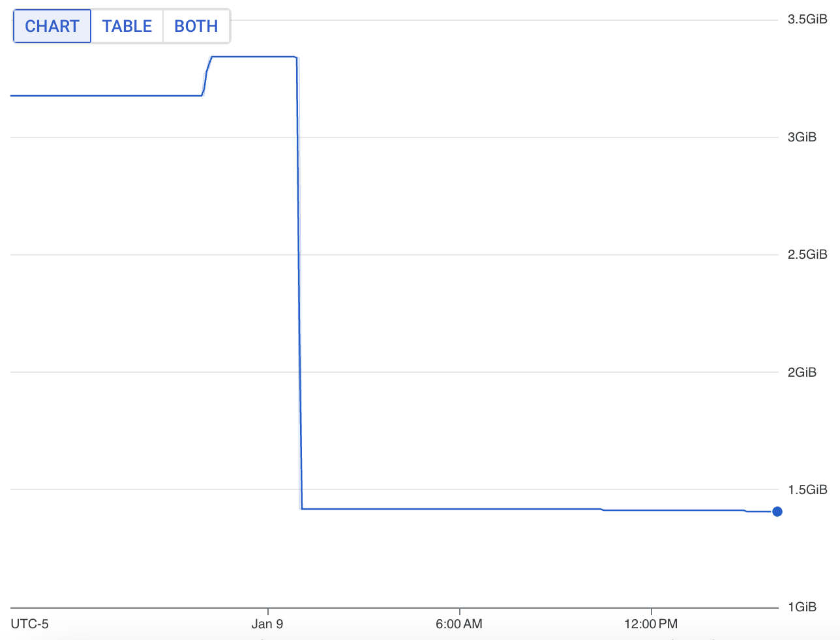The image size is (840, 640).
Task: Click the 2GiB y-axis label
Action: pos(802,372)
